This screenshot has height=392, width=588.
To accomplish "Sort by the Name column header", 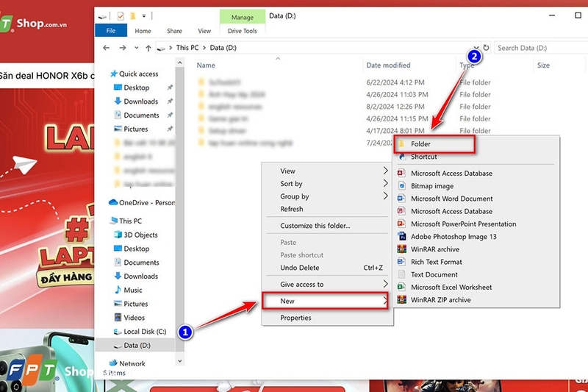I will pyautogui.click(x=206, y=65).
